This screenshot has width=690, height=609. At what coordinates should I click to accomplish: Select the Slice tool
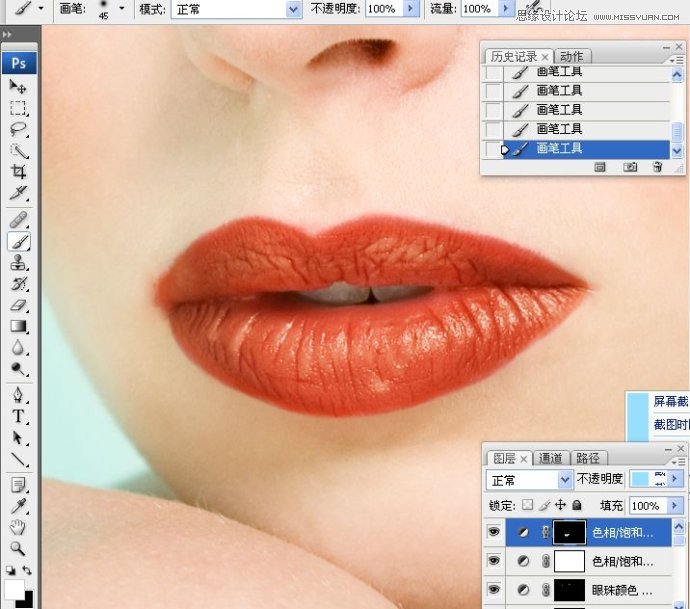click(18, 193)
